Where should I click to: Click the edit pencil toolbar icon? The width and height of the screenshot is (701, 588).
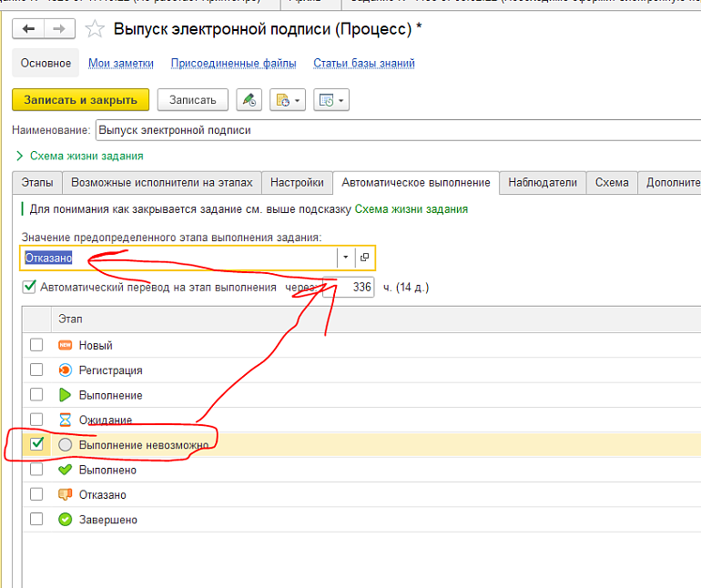pos(249,100)
